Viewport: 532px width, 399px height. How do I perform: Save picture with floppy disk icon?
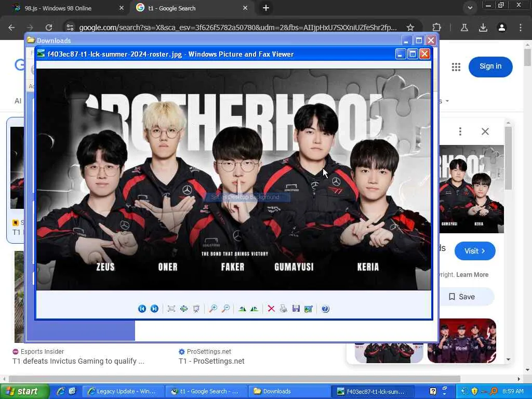(x=296, y=309)
